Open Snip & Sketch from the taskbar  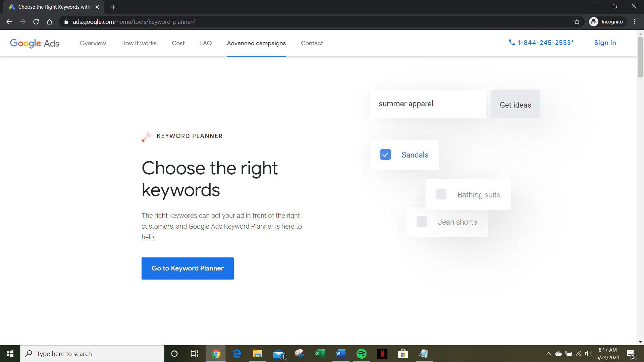[x=299, y=354]
